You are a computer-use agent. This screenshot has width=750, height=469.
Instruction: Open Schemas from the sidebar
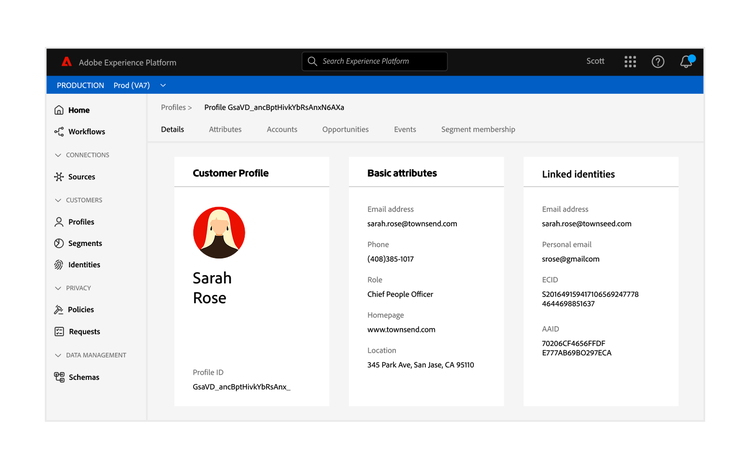point(84,377)
